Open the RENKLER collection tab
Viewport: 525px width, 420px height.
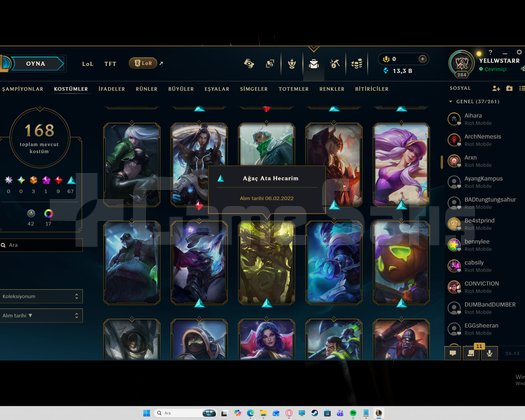click(x=331, y=89)
